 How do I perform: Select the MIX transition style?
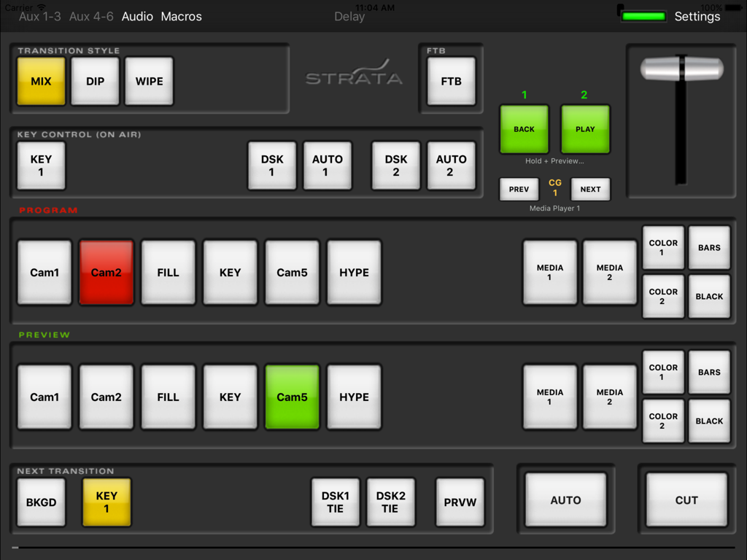[x=40, y=81]
